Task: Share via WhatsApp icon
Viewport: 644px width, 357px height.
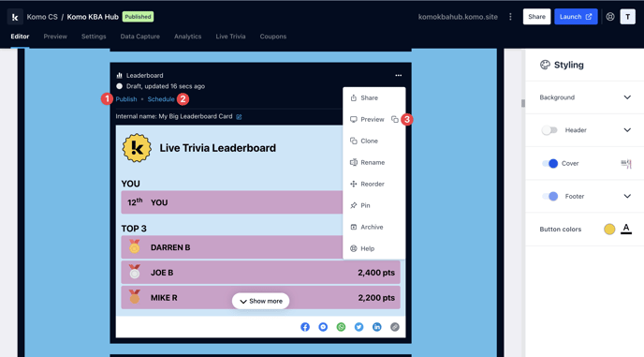Action: pos(341,327)
